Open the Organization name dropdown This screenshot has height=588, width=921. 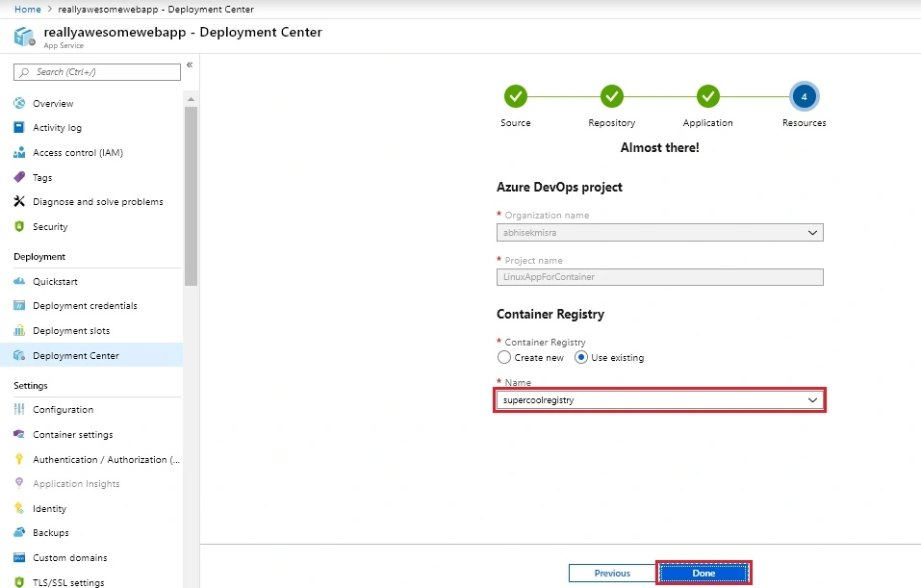coord(659,232)
